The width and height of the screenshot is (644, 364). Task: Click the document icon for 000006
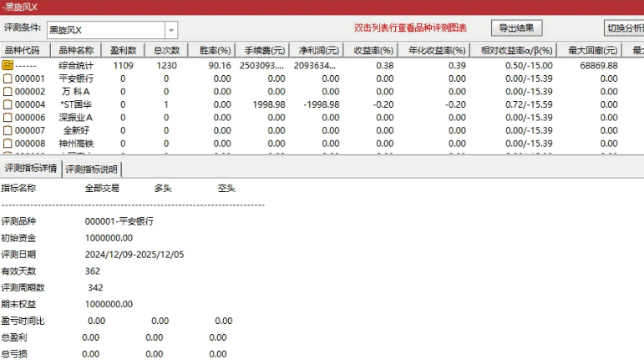click(8, 118)
